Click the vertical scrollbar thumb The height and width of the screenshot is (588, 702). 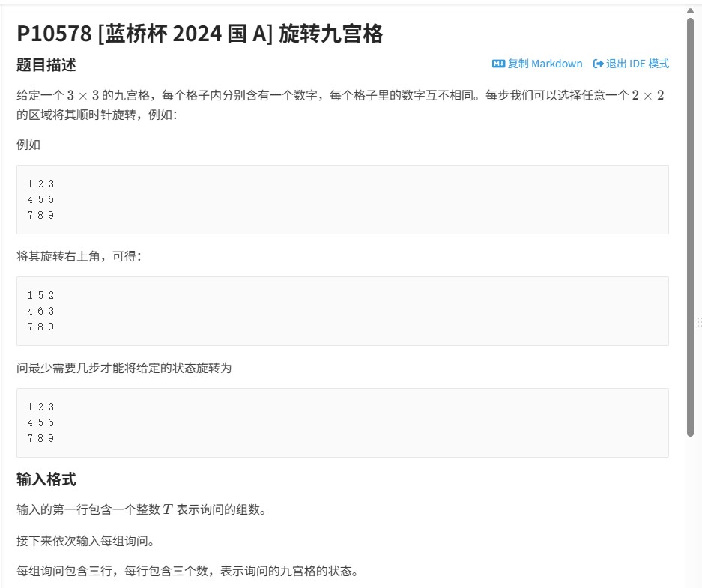(x=690, y=227)
